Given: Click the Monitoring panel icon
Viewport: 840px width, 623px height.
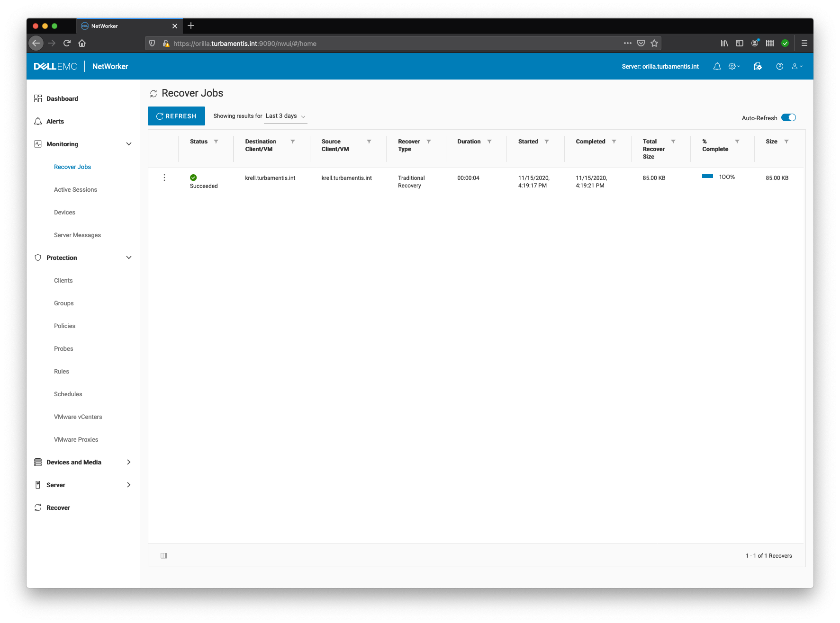Looking at the screenshot, I should pos(38,144).
